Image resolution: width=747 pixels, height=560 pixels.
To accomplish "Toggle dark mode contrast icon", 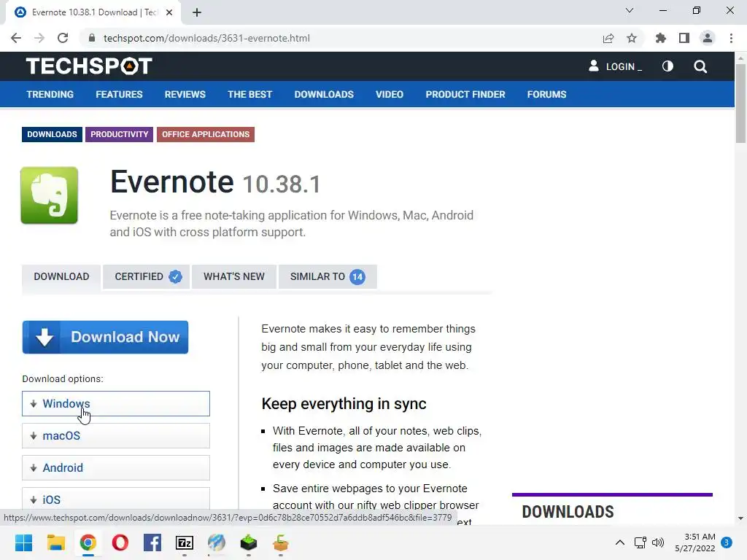I will point(667,66).
